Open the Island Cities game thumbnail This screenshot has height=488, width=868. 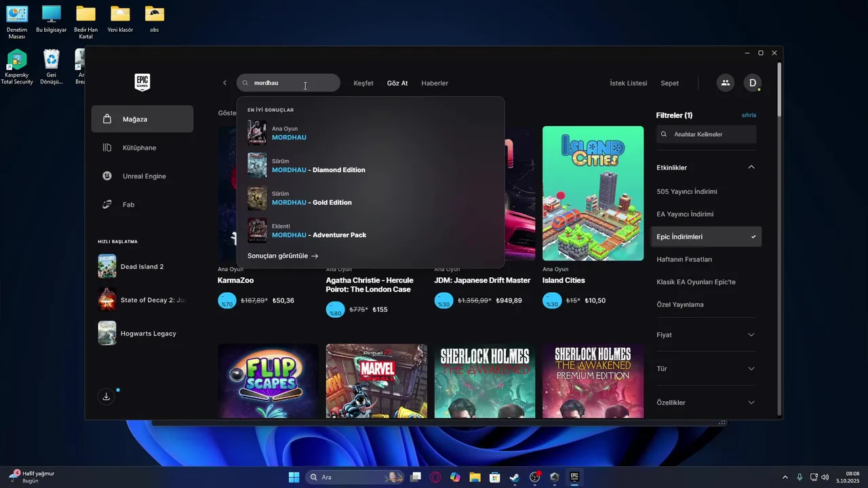[593, 193]
